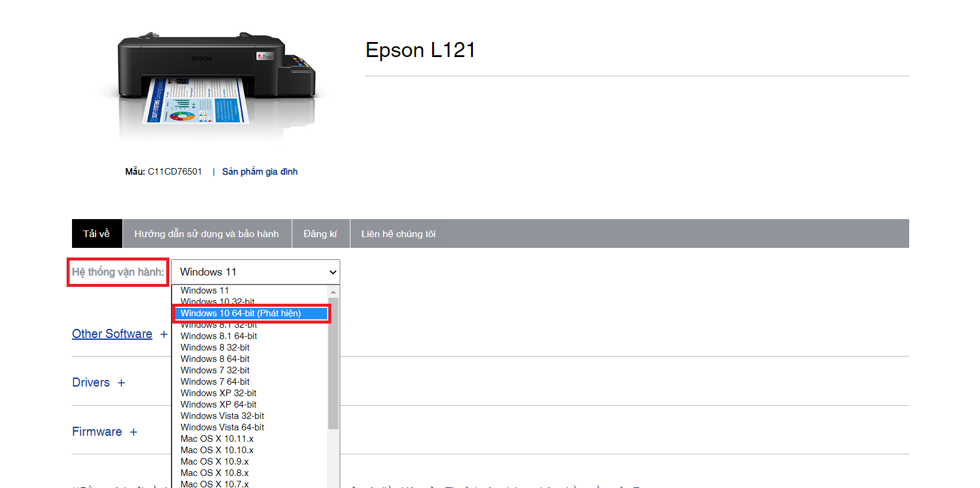Choose Windows Vista 32-bit option
The image size is (980, 488).
coord(250,416)
